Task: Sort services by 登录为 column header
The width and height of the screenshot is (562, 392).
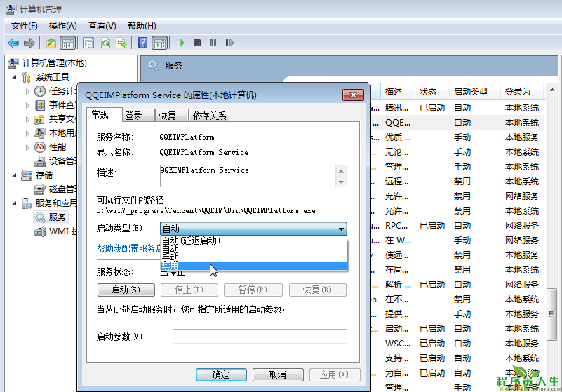Action: tap(522, 92)
